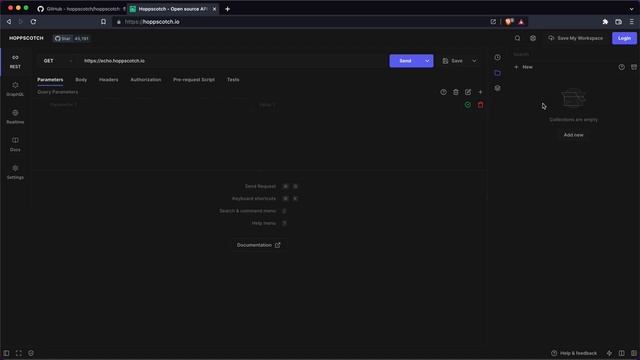640x360 pixels.
Task: Click the browser reload button
Action: (33, 22)
